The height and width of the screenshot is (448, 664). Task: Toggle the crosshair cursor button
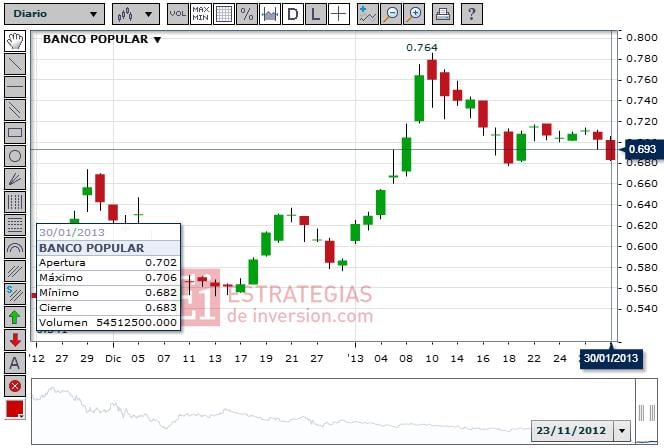(339, 14)
